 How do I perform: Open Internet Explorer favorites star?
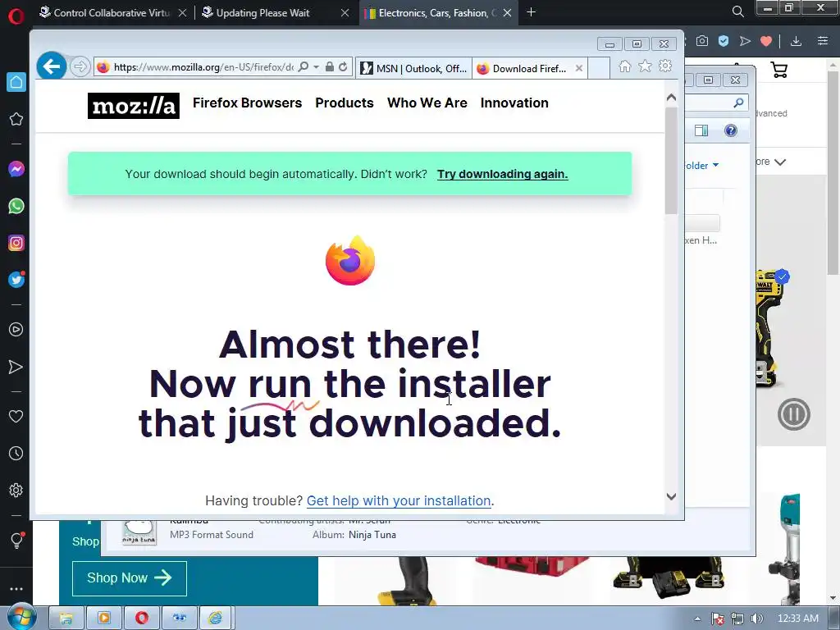pyautogui.click(x=645, y=66)
